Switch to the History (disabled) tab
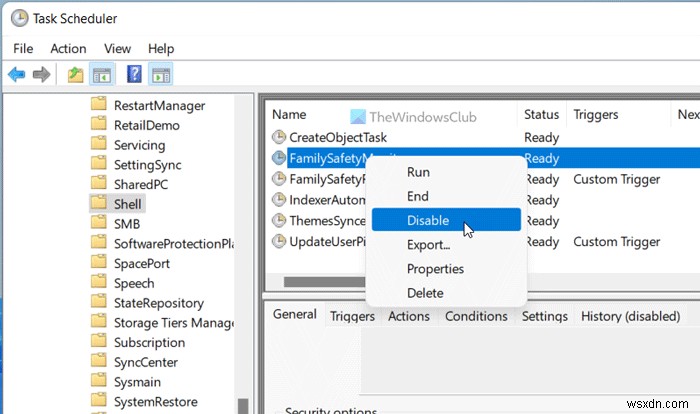The width and height of the screenshot is (700, 414). 630,316
